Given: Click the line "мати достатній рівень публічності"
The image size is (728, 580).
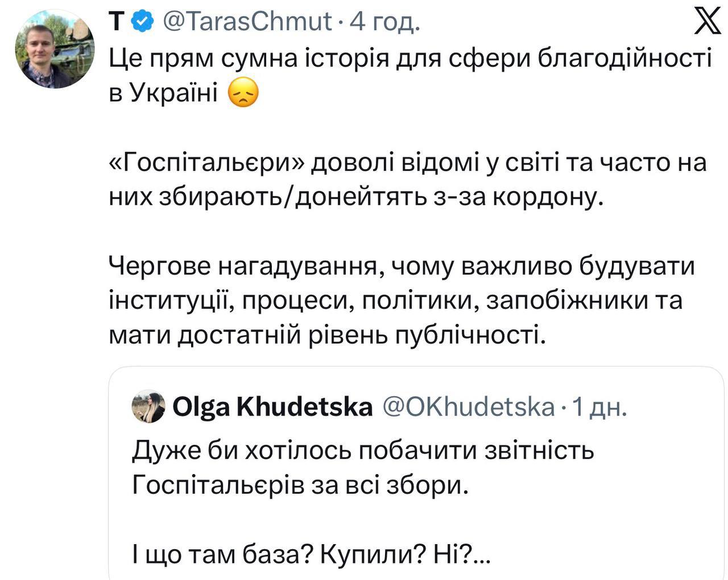Looking at the screenshot, I should pos(327,336).
